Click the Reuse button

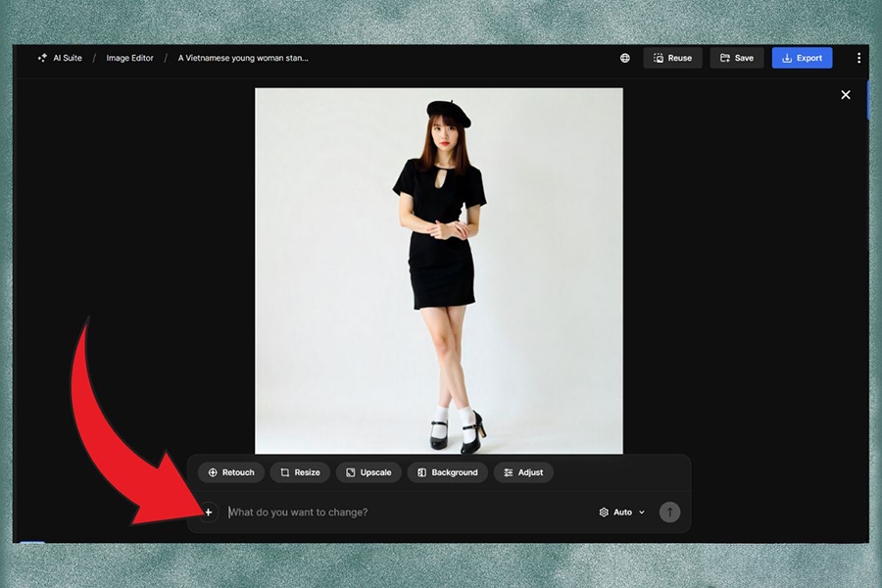point(672,58)
